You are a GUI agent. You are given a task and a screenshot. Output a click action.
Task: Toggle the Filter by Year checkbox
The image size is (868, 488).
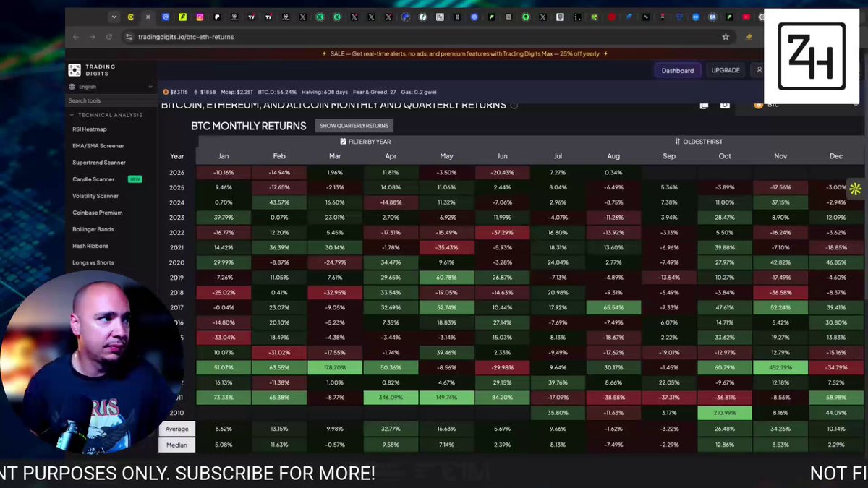365,142
